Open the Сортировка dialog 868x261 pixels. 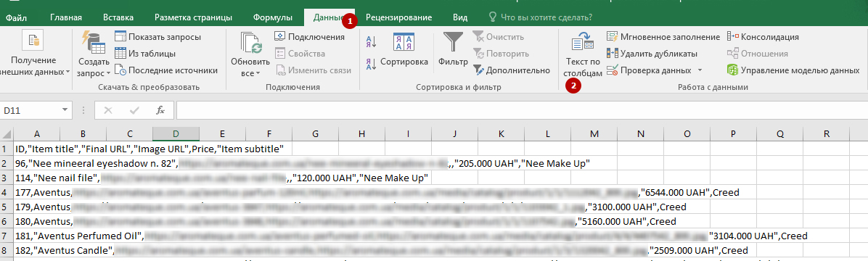tap(404, 51)
